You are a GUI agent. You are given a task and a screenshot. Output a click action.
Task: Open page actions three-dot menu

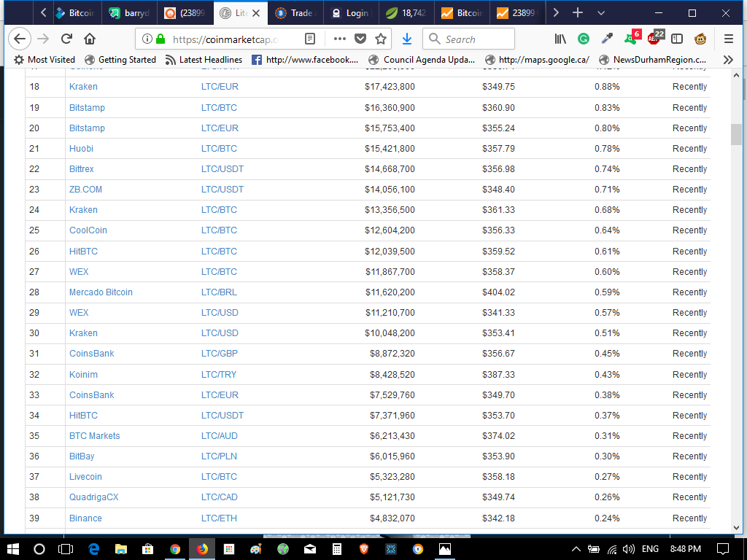pyautogui.click(x=340, y=39)
